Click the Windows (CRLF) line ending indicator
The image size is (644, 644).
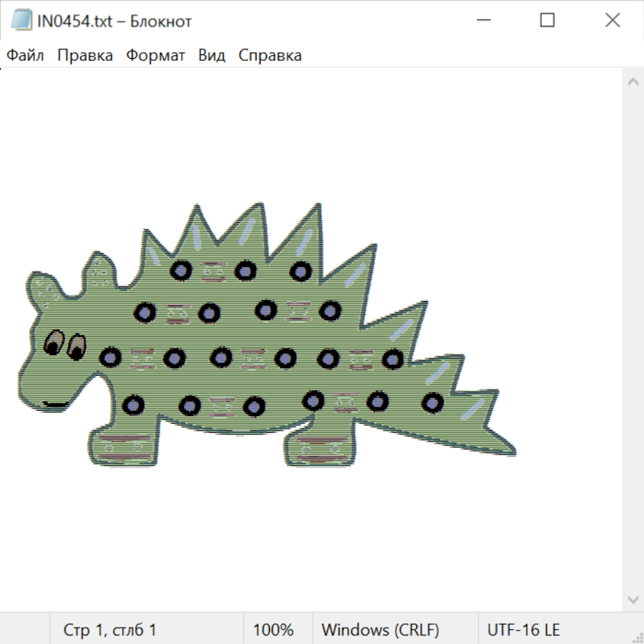380,630
